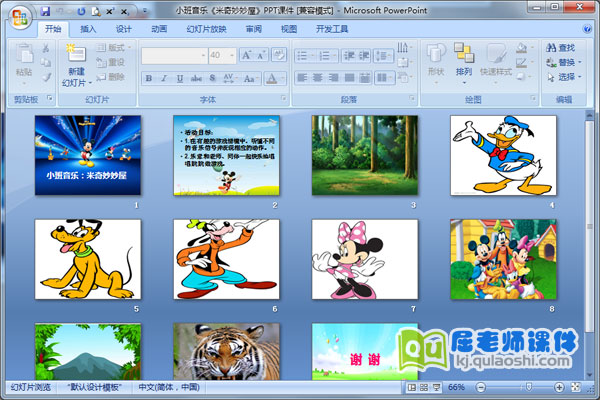Click zoom out minus button
600x400 pixels.
(481, 387)
